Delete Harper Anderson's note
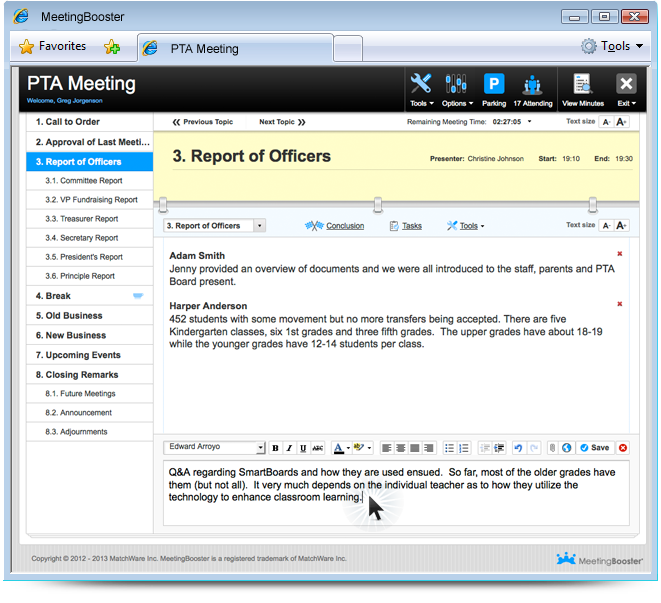Image resolution: width=661 pixels, height=603 pixels. coord(620,304)
